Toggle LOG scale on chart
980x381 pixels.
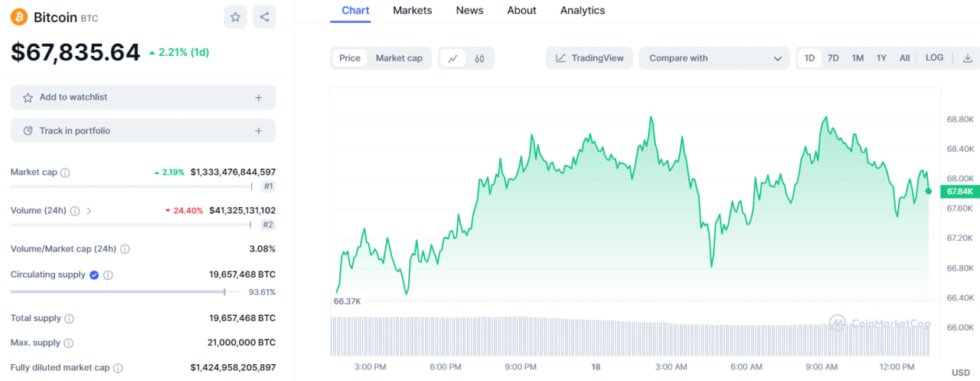(x=934, y=58)
